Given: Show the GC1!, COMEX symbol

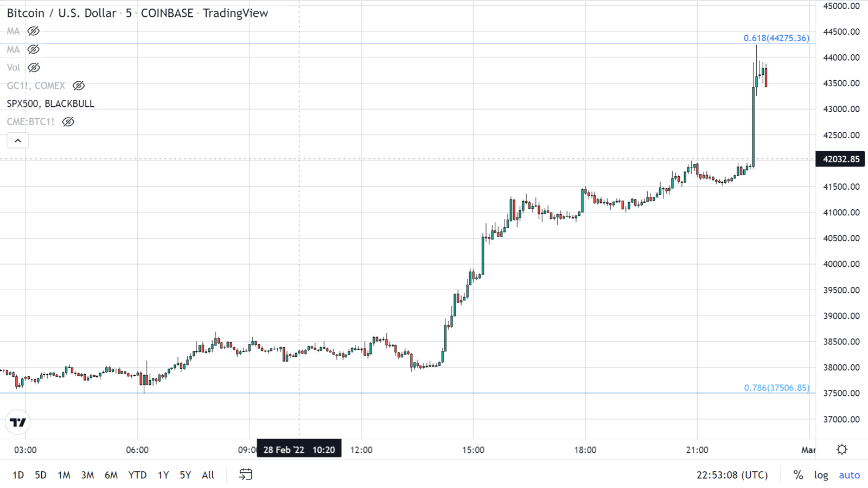Looking at the screenshot, I should point(79,86).
